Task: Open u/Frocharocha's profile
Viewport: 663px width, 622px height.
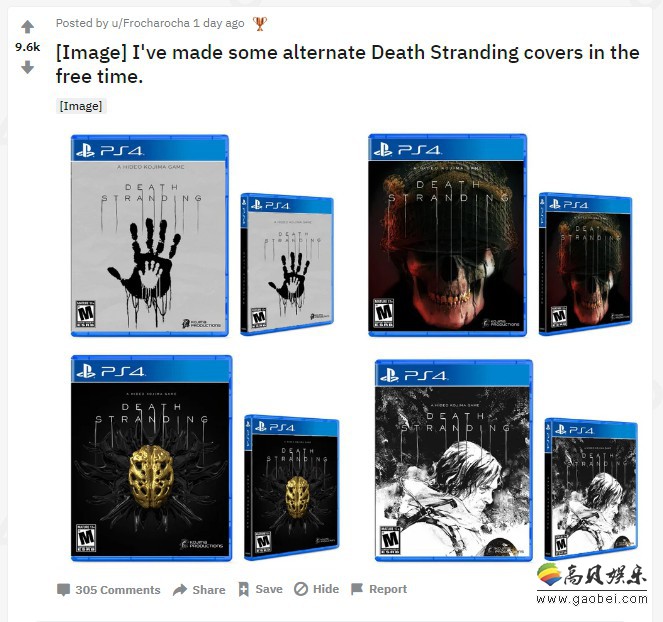Action: click(150, 23)
